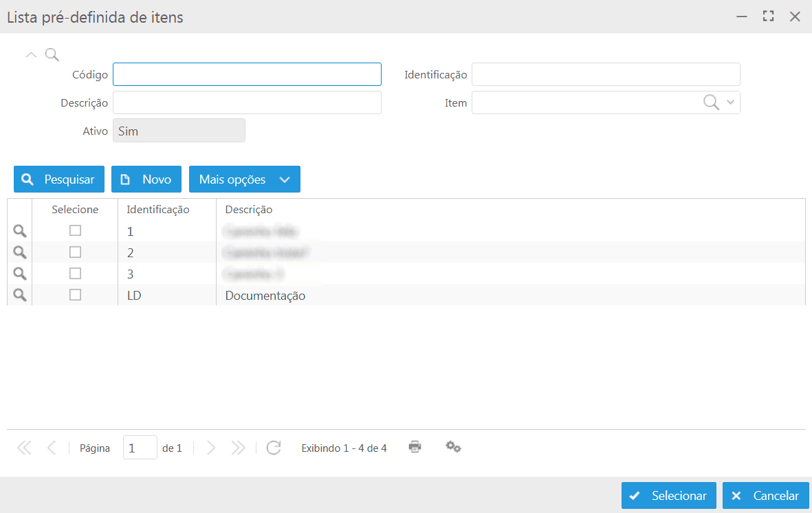Click the magnifier icon above Código label

point(52,54)
